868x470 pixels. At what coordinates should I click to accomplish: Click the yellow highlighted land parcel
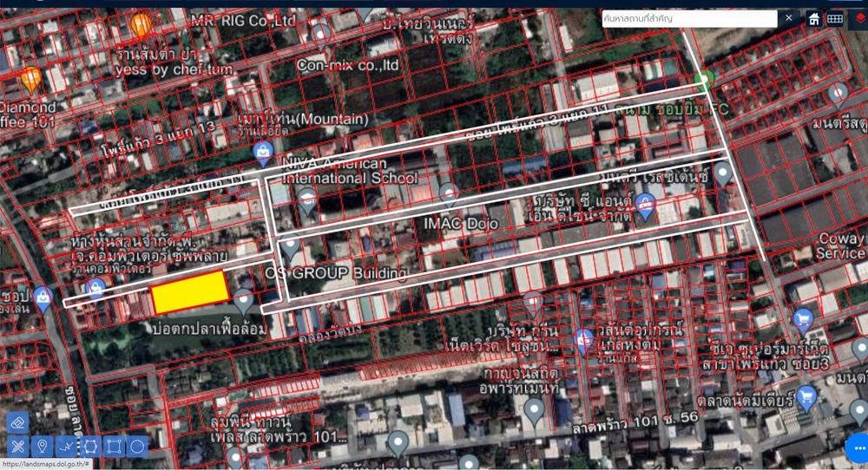coord(190,292)
